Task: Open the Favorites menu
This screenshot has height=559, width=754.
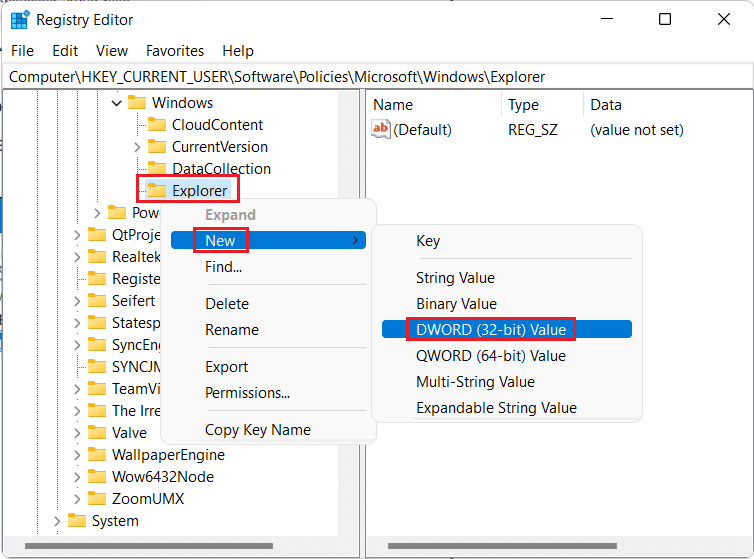Action: [175, 51]
